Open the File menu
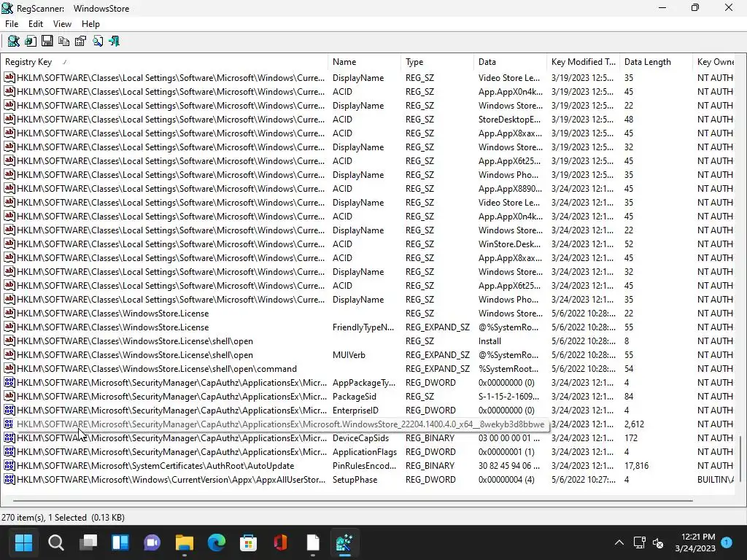 (x=12, y=24)
